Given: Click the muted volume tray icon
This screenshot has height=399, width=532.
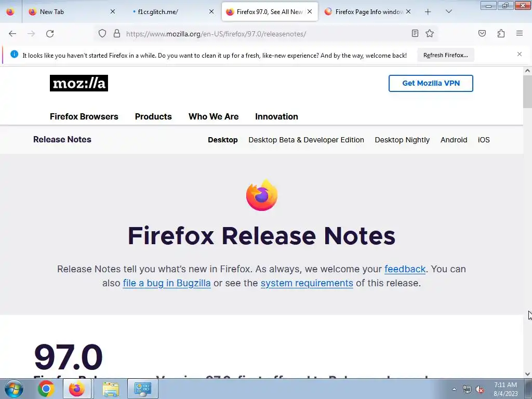Looking at the screenshot, I should coord(480,390).
